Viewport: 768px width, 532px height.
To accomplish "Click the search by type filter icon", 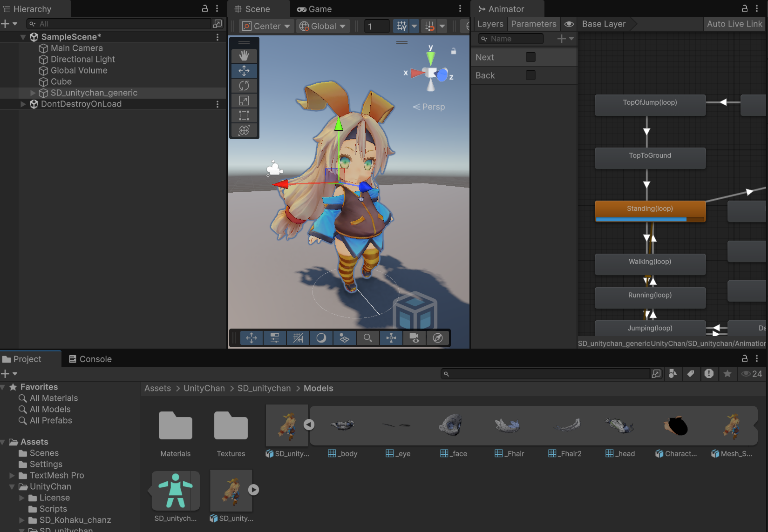I will tap(673, 374).
